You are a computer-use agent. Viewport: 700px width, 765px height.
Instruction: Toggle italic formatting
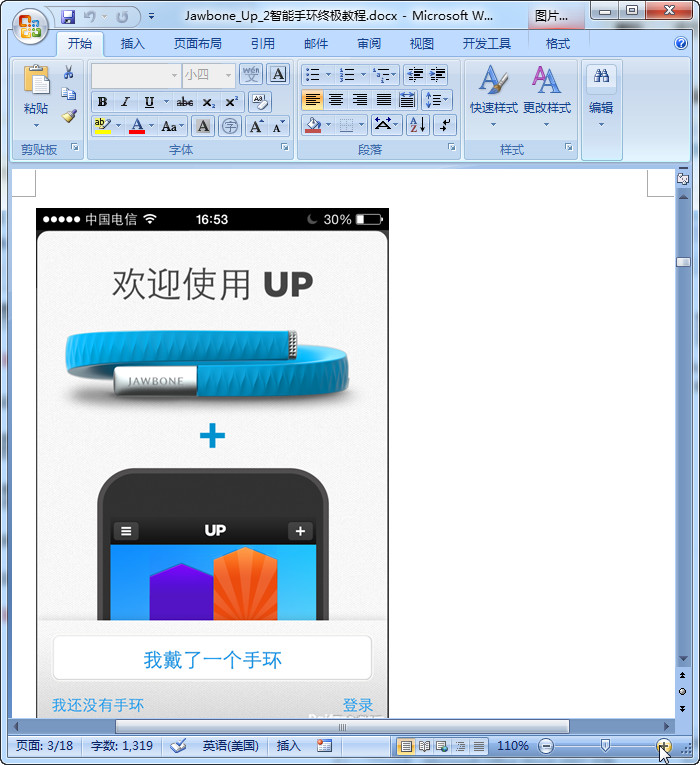pyautogui.click(x=125, y=102)
